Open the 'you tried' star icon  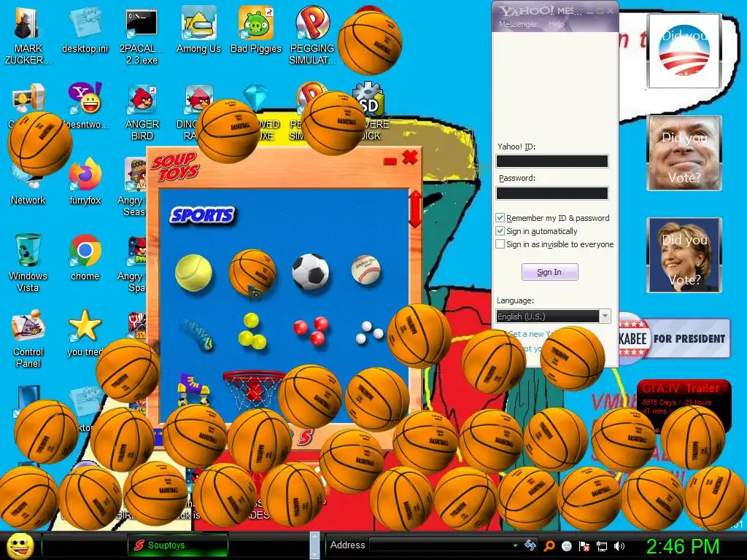point(85,332)
